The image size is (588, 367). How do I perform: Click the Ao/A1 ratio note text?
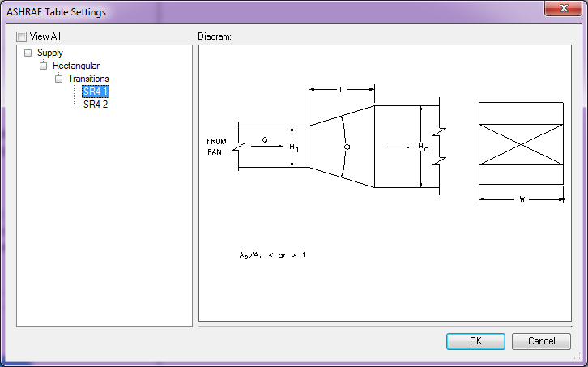pos(272,255)
